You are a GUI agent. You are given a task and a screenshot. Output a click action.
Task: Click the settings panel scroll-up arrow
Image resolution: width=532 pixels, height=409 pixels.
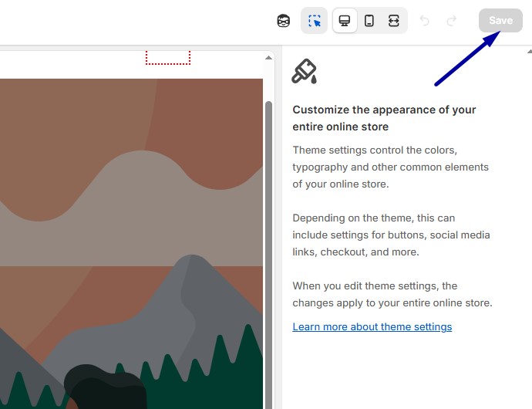click(529, 51)
